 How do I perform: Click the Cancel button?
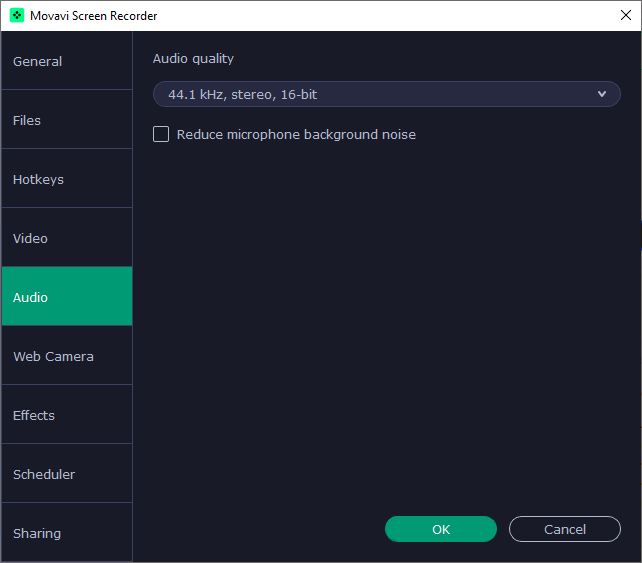565,529
